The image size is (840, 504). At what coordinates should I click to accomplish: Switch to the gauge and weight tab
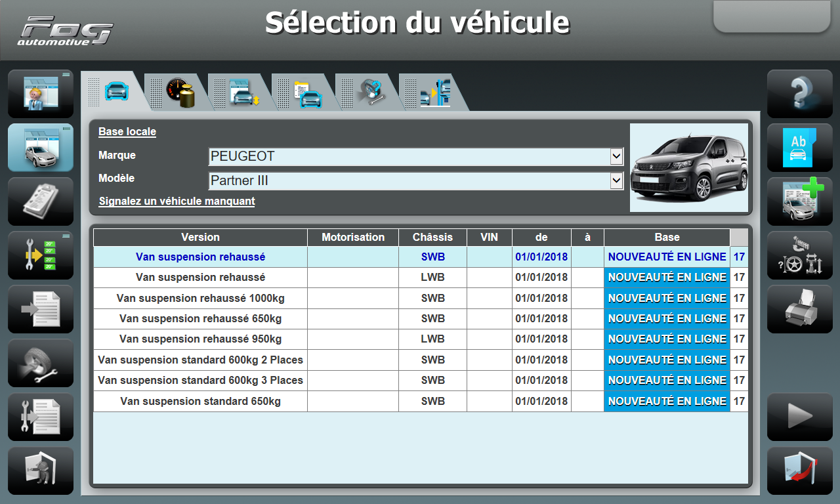coord(179,93)
